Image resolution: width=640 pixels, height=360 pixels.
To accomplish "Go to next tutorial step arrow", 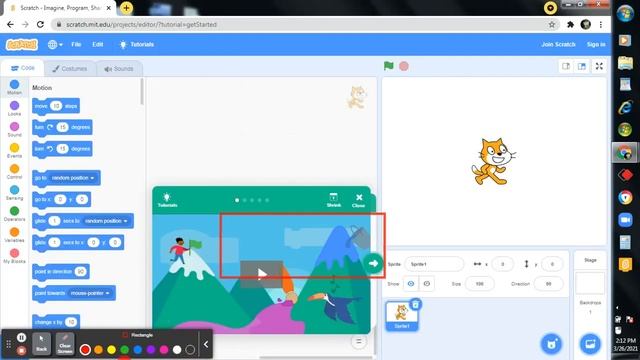I will 373,264.
